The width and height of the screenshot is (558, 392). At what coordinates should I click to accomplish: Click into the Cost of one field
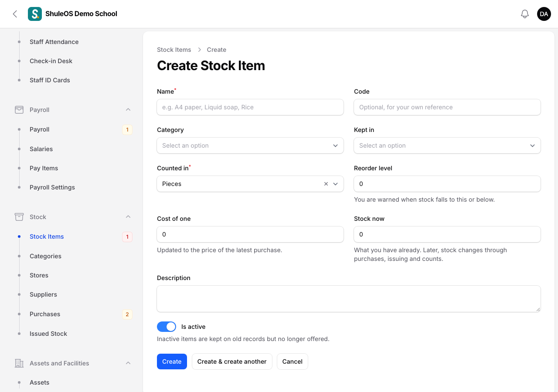click(250, 234)
